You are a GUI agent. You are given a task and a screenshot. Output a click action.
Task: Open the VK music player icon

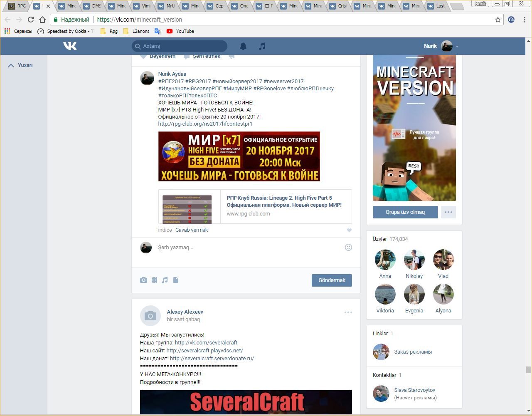[x=262, y=46]
